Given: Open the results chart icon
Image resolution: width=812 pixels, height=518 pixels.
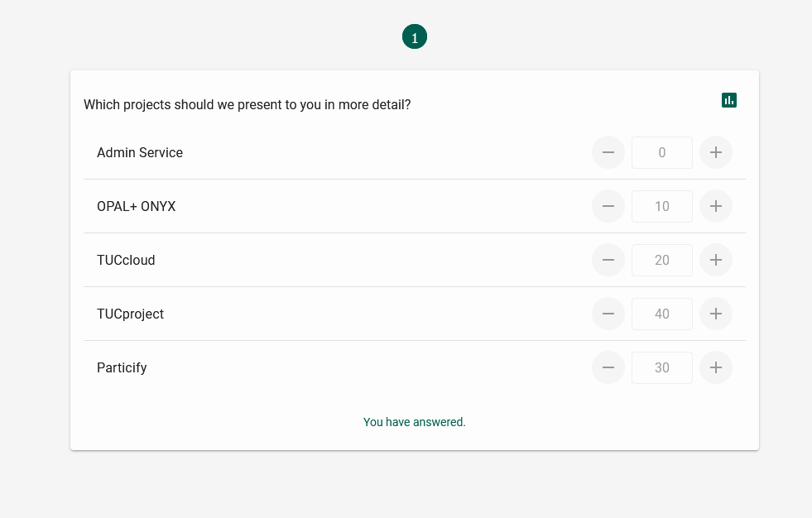Looking at the screenshot, I should [728, 100].
